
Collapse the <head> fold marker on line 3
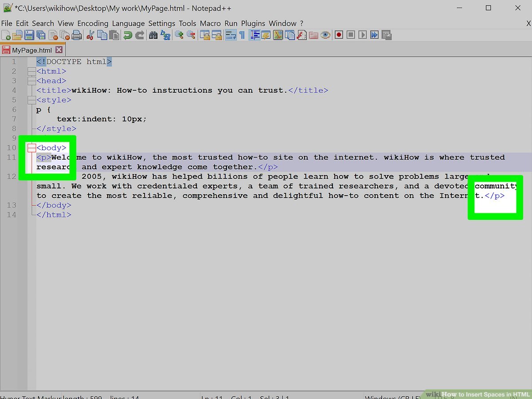pos(31,81)
